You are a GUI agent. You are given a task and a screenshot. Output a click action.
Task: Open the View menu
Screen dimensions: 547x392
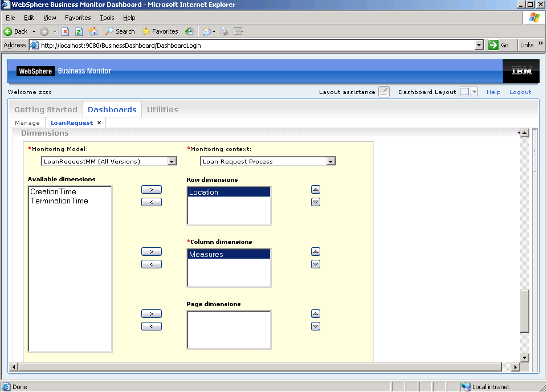50,18
